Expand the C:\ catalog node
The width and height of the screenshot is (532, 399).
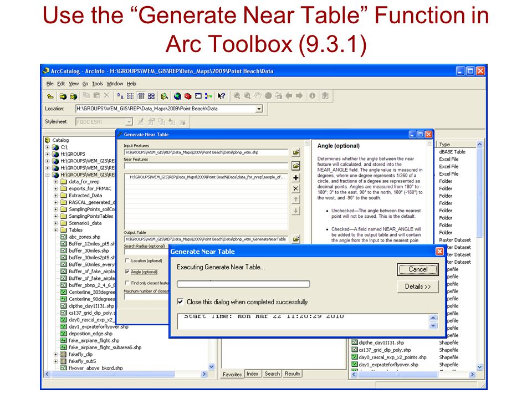coord(48,147)
